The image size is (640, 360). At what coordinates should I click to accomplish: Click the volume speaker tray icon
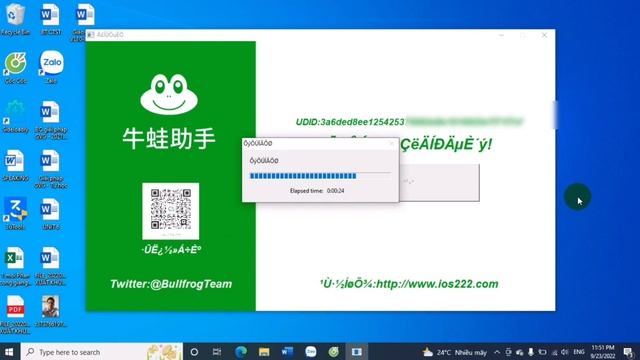point(565,352)
